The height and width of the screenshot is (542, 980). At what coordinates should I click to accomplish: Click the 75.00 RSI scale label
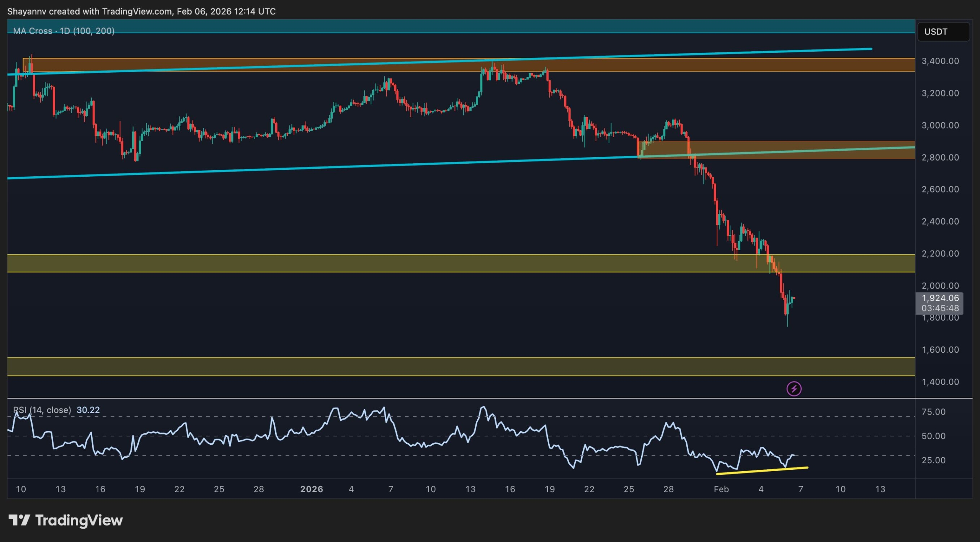933,412
